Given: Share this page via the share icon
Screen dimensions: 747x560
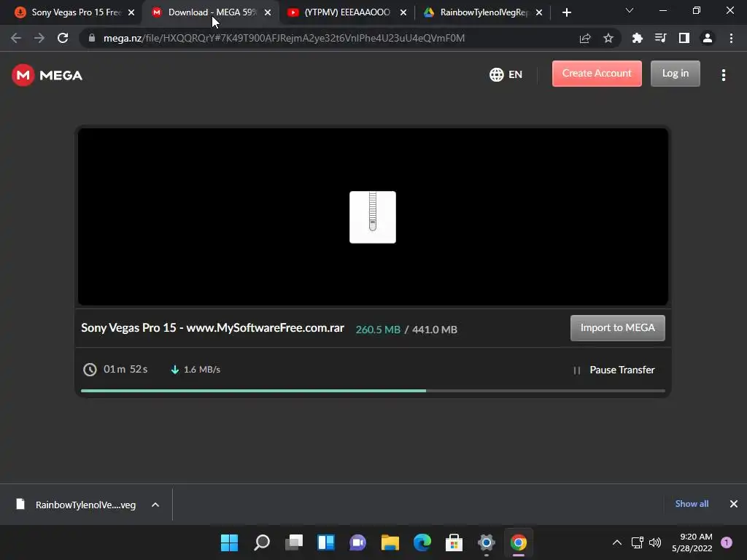Looking at the screenshot, I should pyautogui.click(x=585, y=39).
